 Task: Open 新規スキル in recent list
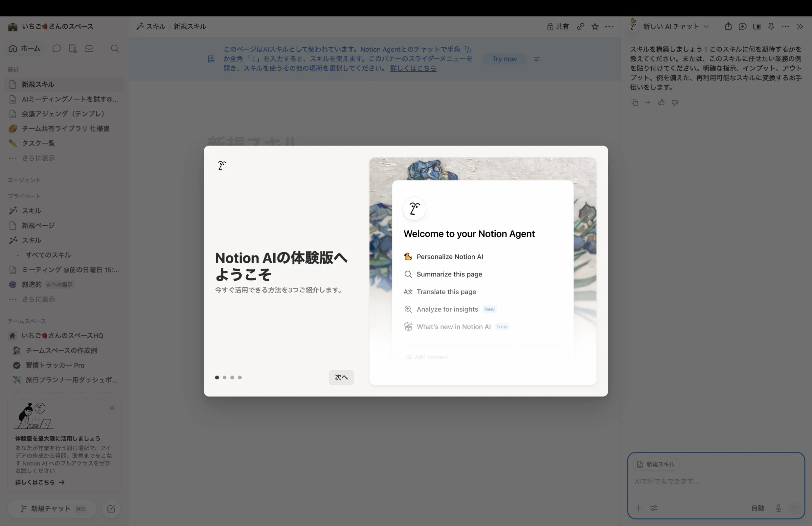pos(64,84)
